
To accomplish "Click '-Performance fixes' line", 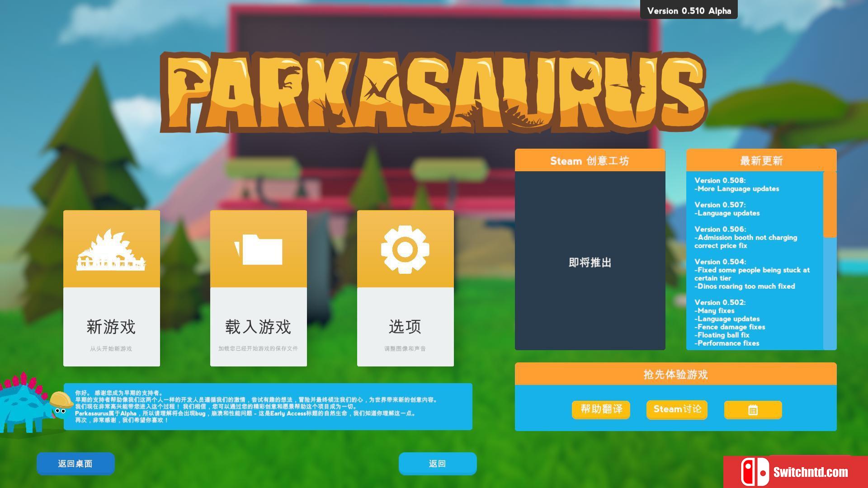I will 727,343.
